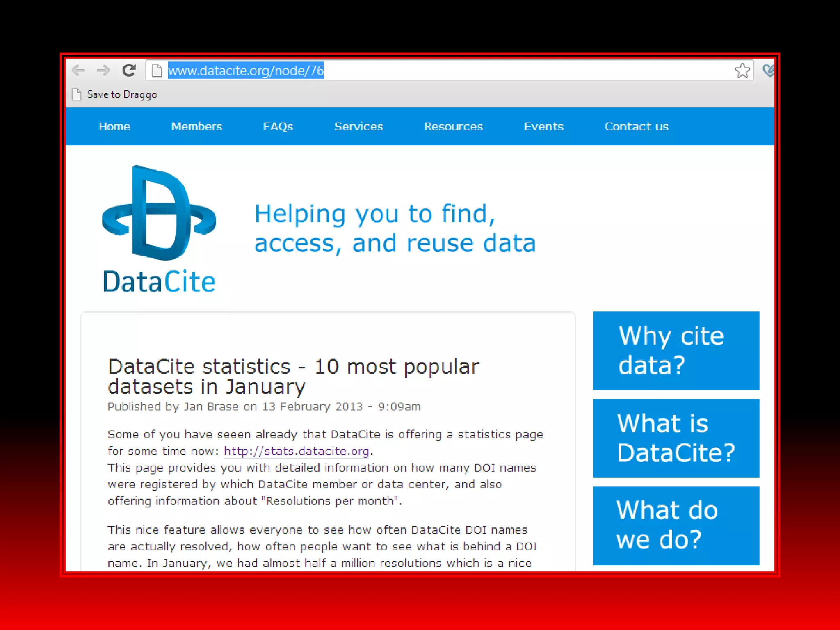
Task: Open the Save to Draggo bookmark
Action: [121, 95]
